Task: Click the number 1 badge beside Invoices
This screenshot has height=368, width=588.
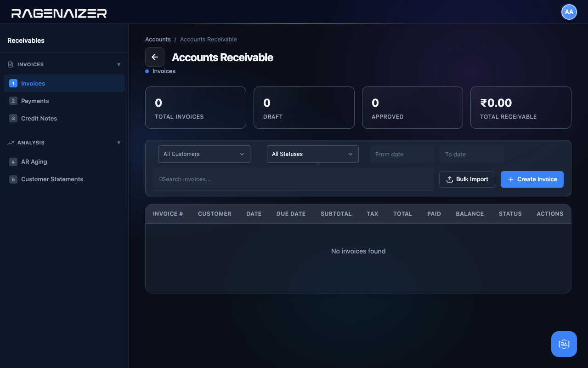Action: pyautogui.click(x=13, y=83)
